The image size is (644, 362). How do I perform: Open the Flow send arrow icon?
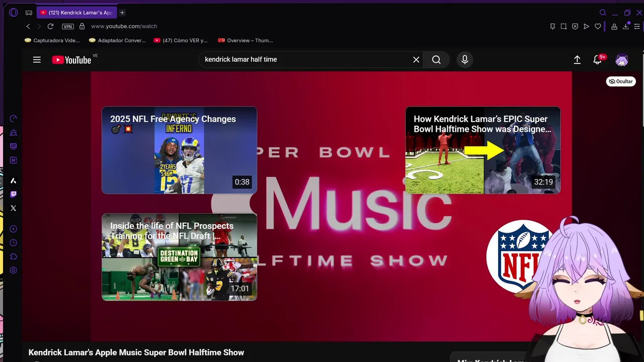tap(586, 26)
